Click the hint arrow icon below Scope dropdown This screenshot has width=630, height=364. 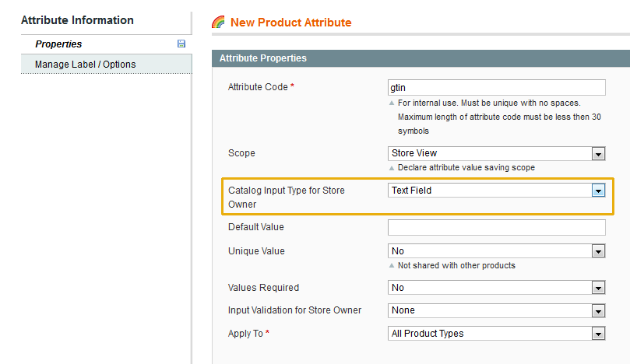click(x=392, y=168)
